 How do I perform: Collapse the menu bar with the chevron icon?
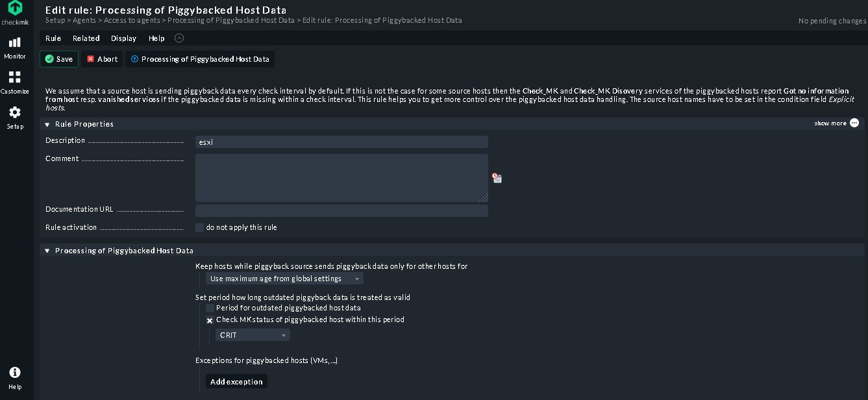tap(179, 38)
